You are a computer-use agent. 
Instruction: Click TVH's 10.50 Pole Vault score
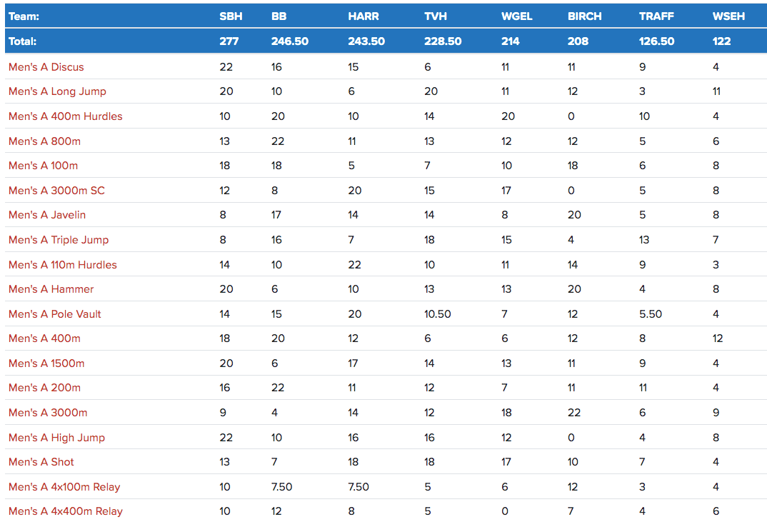[x=437, y=314]
